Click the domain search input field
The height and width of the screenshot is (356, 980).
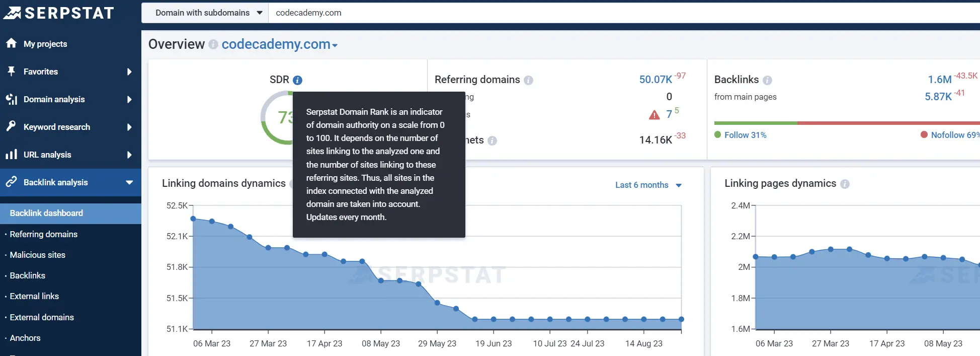click(624, 13)
